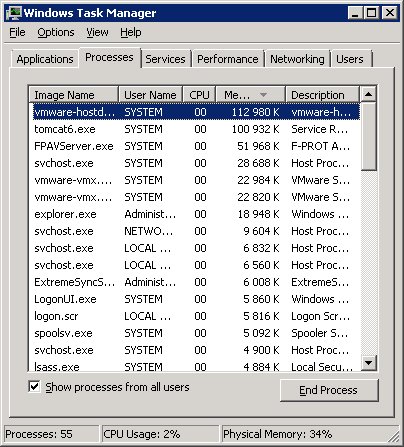Click the End Process button
Viewport: 404px width, 447px height.
coord(329,390)
